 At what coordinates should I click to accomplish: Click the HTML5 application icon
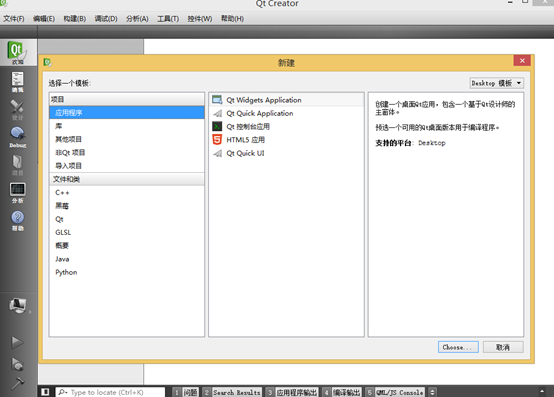(217, 140)
